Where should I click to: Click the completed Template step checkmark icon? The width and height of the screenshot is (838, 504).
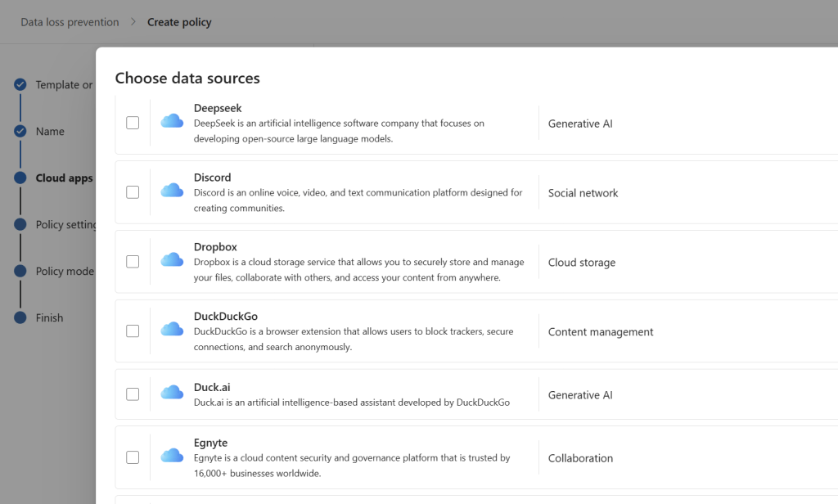coord(20,84)
